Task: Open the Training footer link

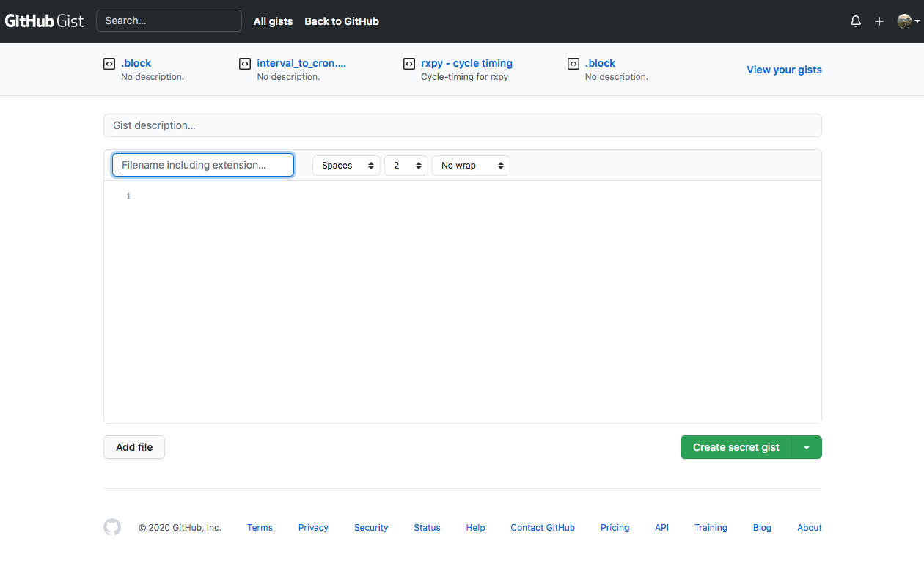Action: click(711, 528)
